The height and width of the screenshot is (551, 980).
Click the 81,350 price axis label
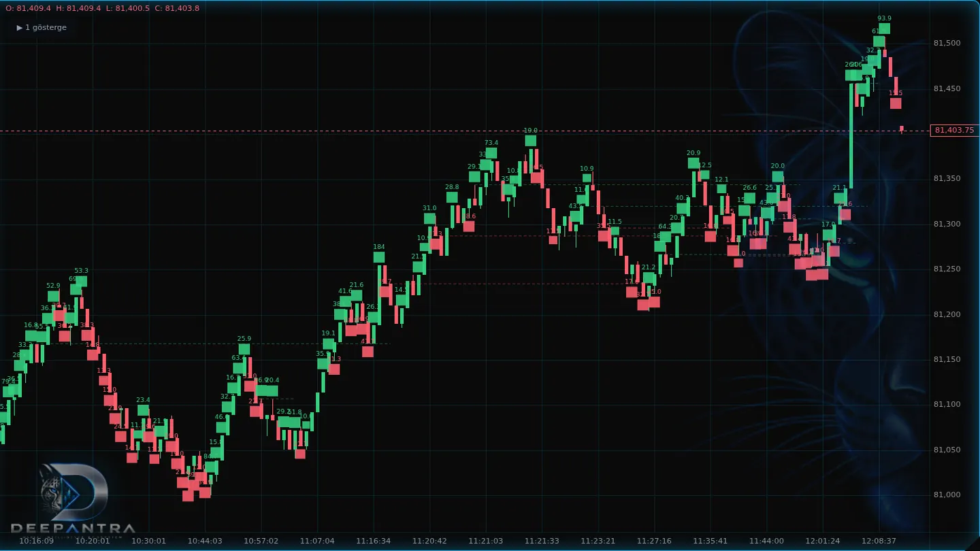tap(947, 178)
